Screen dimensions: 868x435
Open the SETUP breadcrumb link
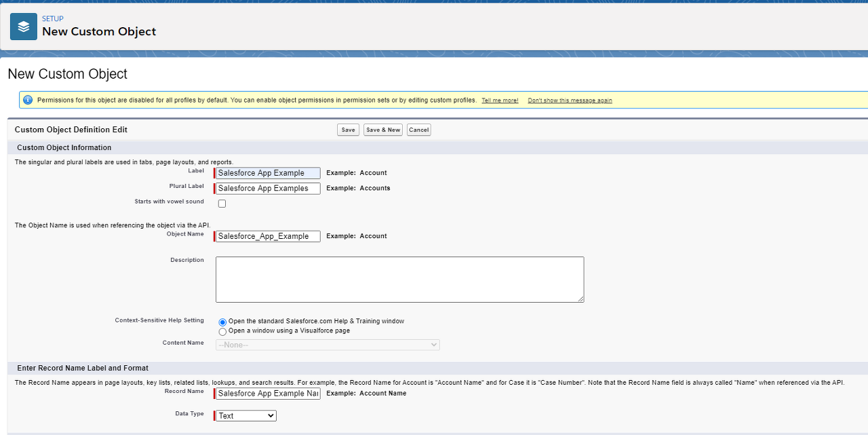53,19
